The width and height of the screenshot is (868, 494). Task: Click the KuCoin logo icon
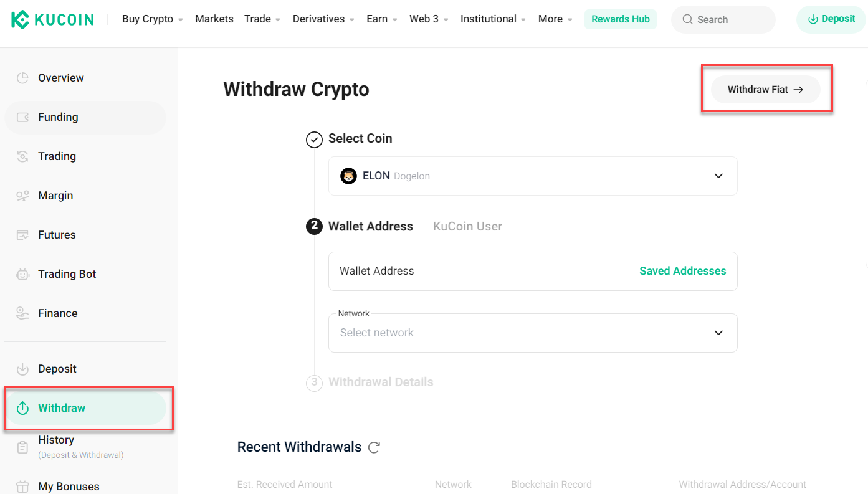pos(20,19)
